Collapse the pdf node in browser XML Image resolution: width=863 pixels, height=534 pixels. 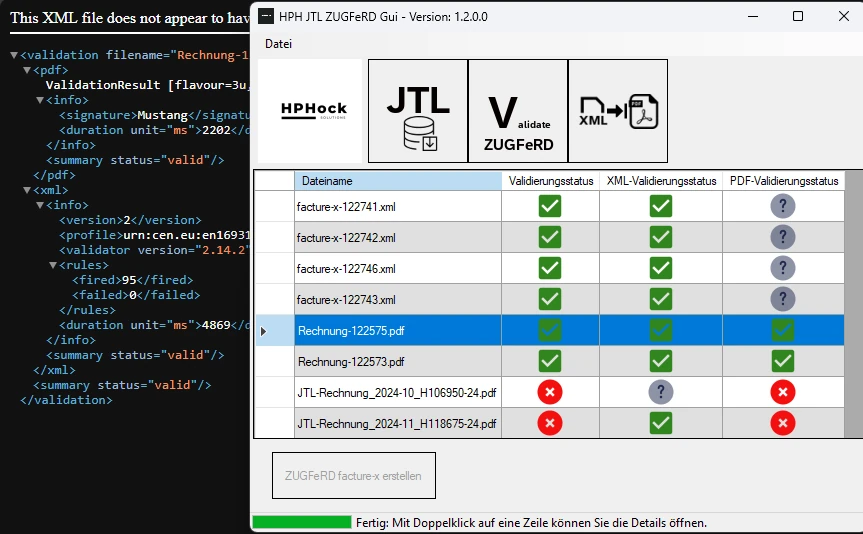(x=27, y=70)
